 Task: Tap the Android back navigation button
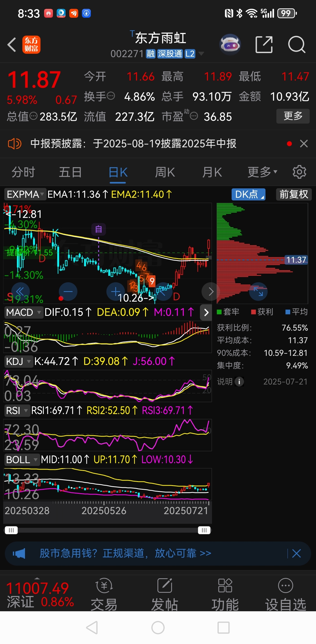[92, 628]
